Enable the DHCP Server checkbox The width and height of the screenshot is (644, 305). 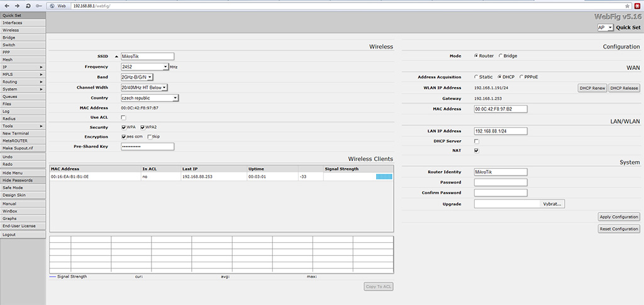(x=476, y=141)
